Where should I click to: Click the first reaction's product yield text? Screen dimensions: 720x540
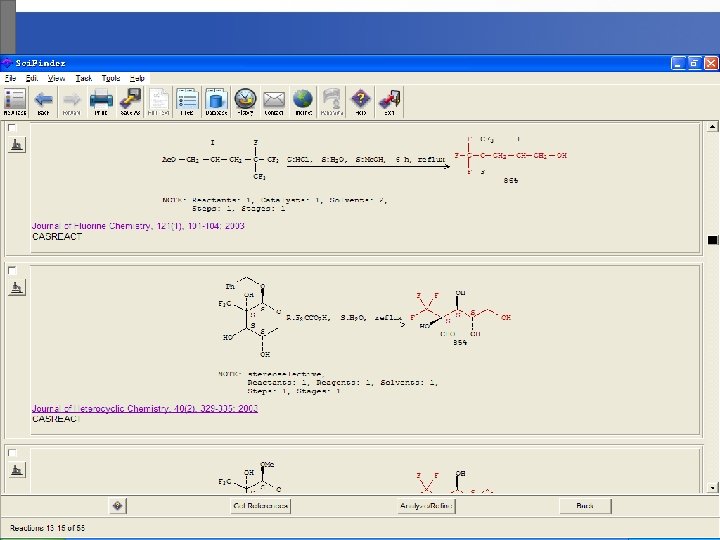pyautogui.click(x=511, y=181)
